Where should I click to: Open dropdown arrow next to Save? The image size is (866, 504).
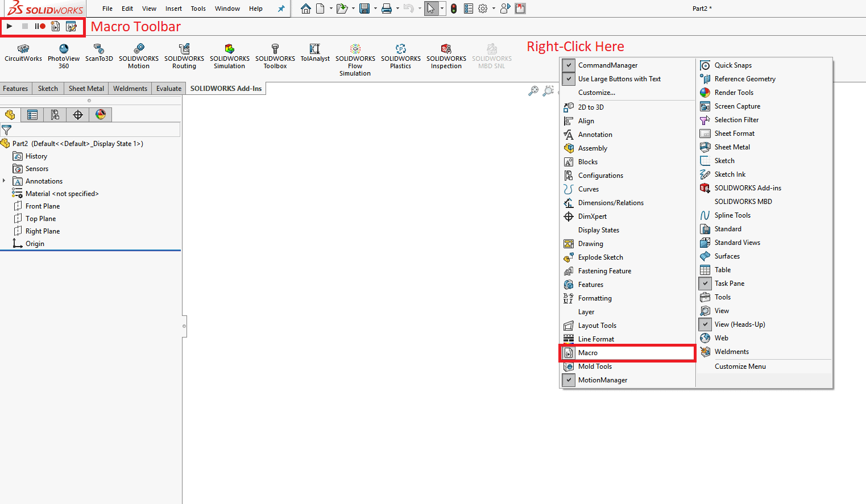[375, 9]
